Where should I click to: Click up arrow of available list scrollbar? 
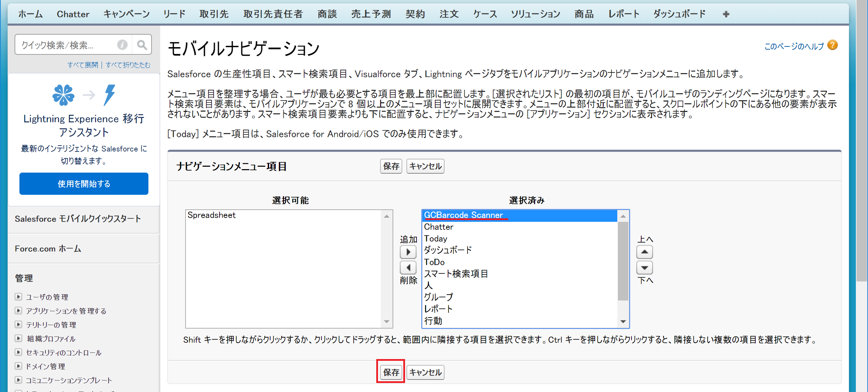386,216
